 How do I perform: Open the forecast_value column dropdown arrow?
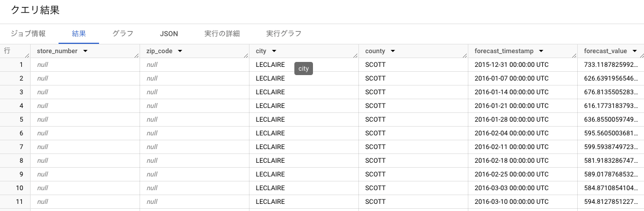pos(635,51)
